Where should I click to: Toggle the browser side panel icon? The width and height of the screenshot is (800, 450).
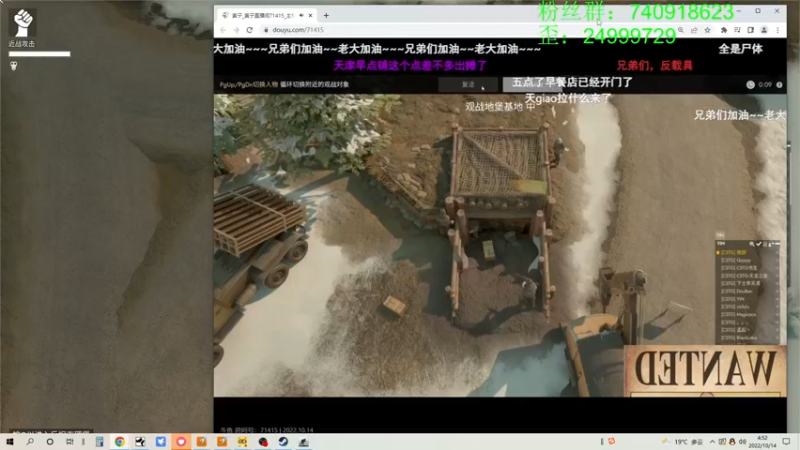coord(751,30)
